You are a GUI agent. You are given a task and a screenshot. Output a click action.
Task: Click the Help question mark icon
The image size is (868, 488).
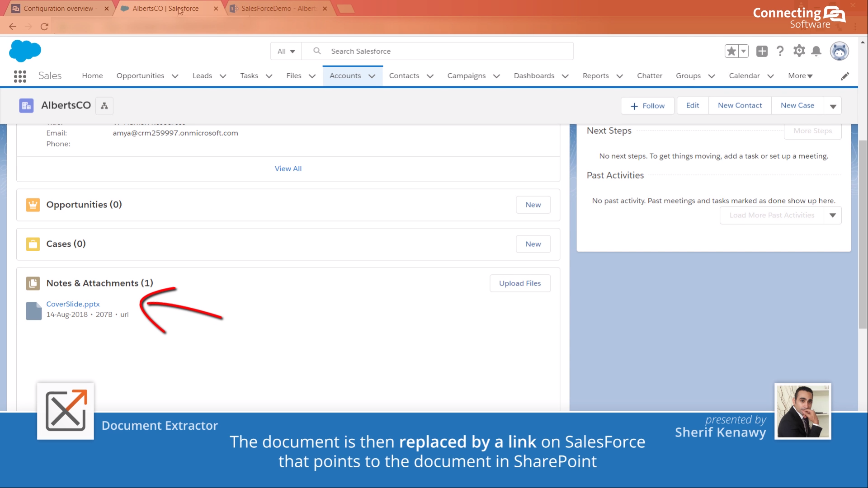click(780, 51)
